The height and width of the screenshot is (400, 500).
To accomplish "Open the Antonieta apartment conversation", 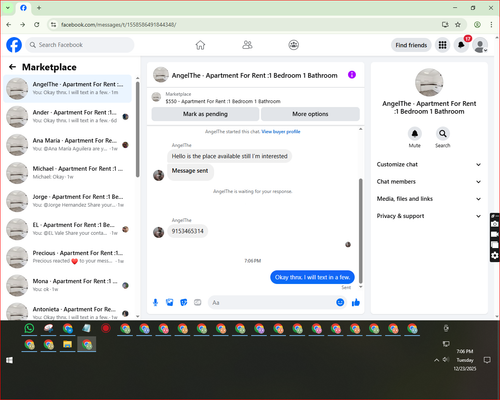I will (68, 311).
